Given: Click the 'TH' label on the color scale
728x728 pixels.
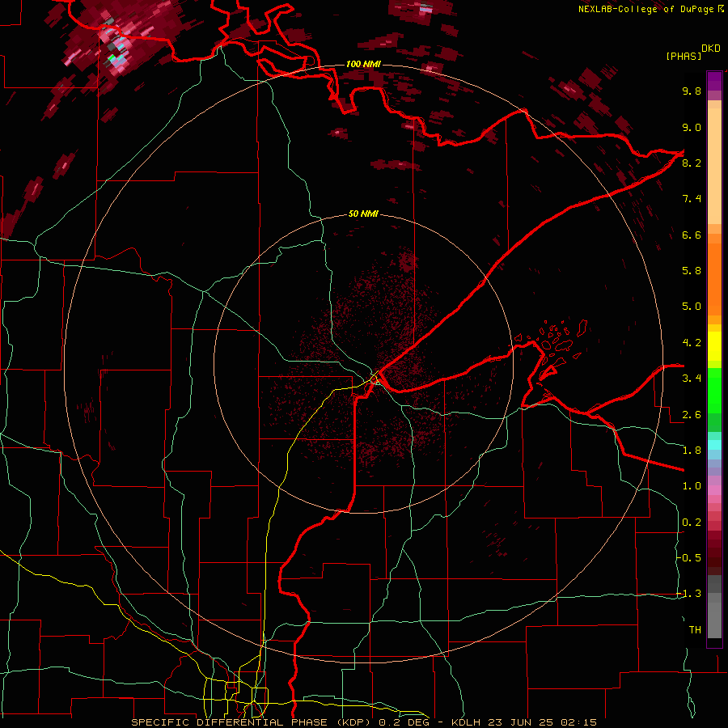Looking at the screenshot, I should [x=695, y=630].
